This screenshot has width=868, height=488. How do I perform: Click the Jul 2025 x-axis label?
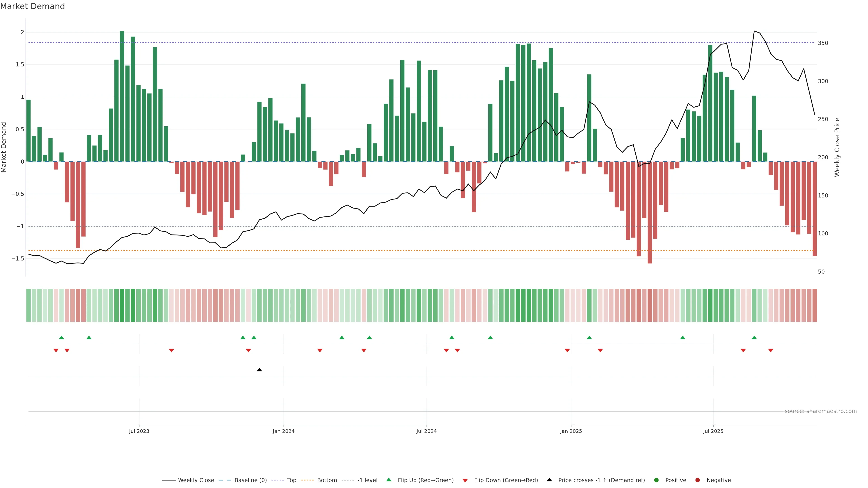click(713, 431)
